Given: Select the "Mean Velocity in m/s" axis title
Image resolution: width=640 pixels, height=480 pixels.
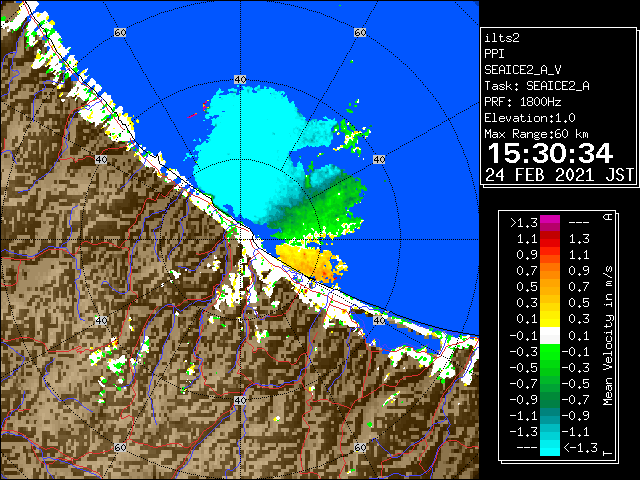Looking at the screenshot, I should [608, 335].
